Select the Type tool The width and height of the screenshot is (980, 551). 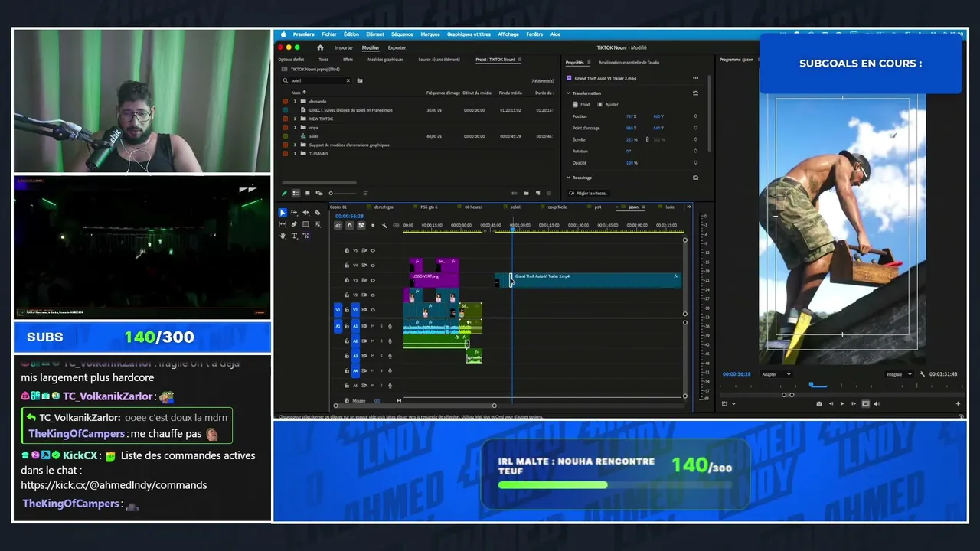point(294,236)
